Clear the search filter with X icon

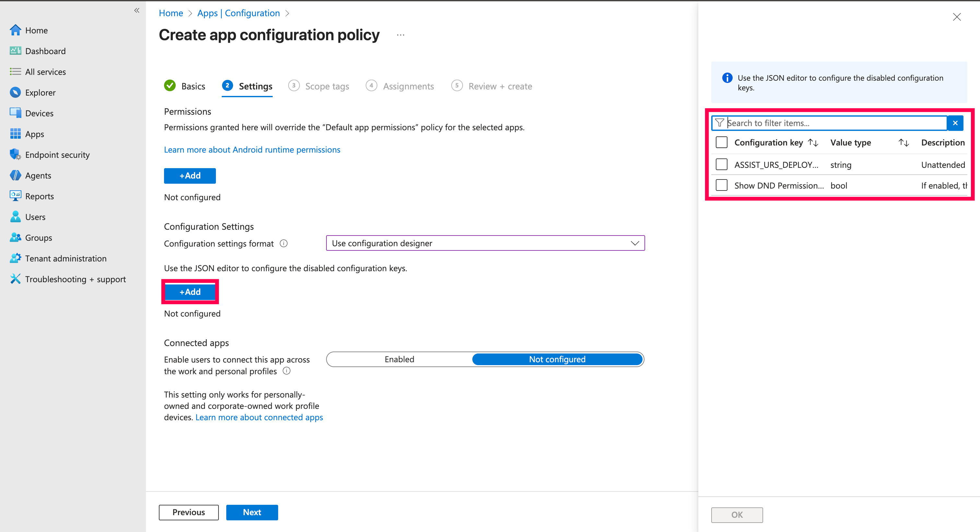pyautogui.click(x=955, y=123)
